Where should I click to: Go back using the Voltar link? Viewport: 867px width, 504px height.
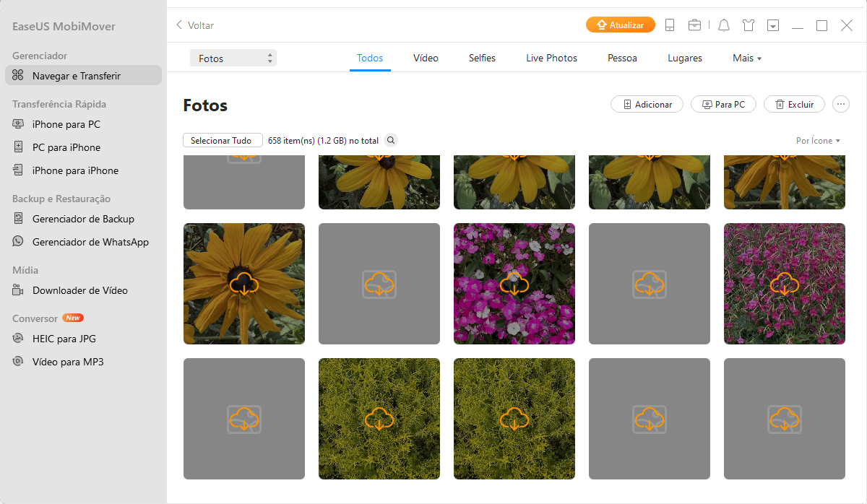pyautogui.click(x=195, y=25)
